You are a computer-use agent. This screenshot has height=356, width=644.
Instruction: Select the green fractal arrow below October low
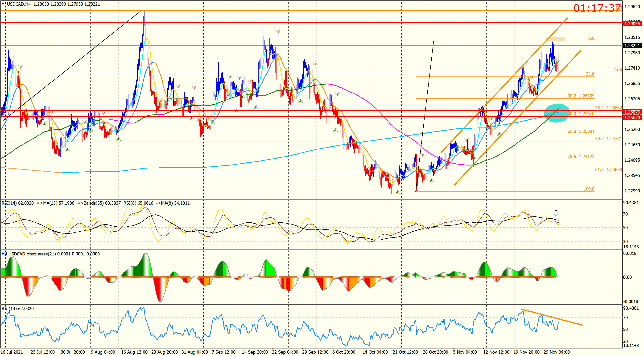[397, 192]
